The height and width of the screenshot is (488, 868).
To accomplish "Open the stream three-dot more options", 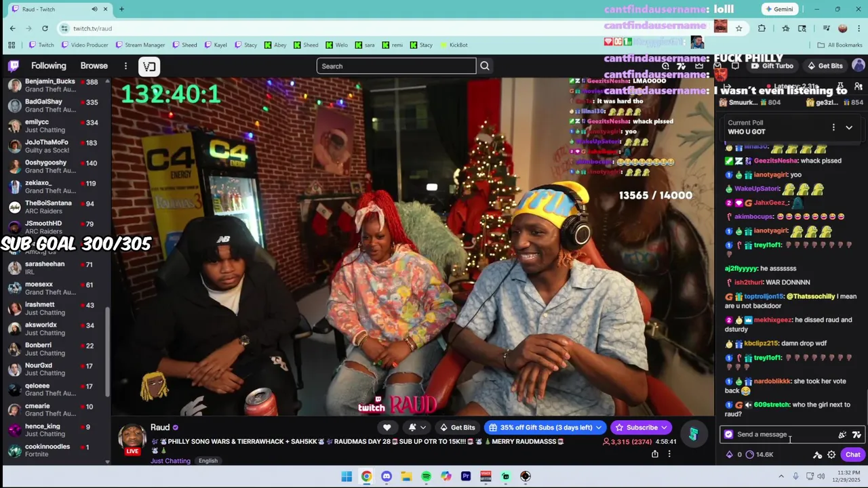I will [x=669, y=454].
